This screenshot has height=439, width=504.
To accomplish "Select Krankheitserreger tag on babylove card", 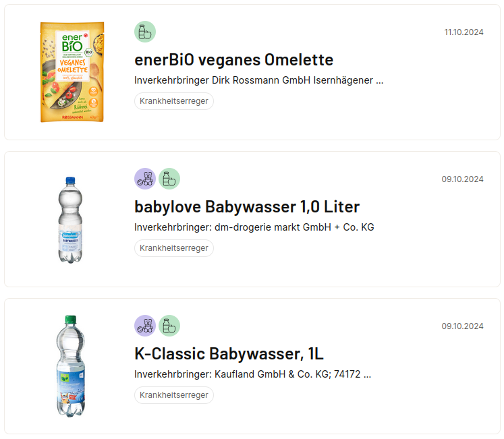I will pyautogui.click(x=174, y=248).
